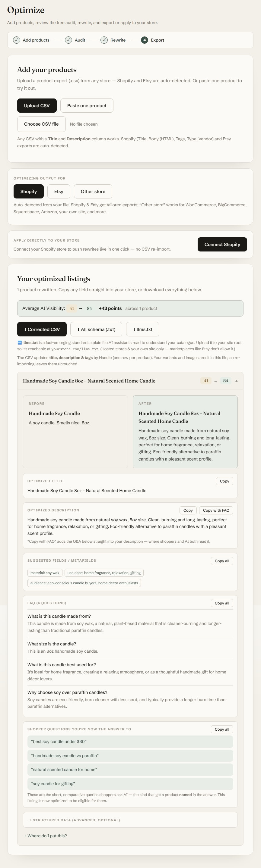
Task: Go to the Add products step label
Action: click(x=36, y=40)
